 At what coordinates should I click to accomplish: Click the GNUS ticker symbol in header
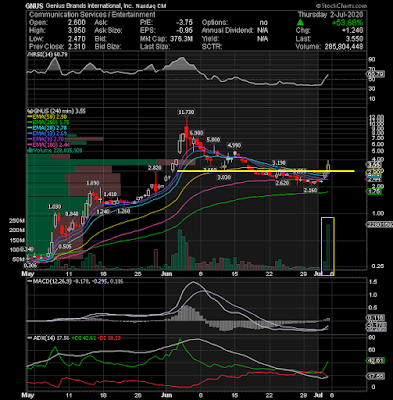tap(33, 6)
